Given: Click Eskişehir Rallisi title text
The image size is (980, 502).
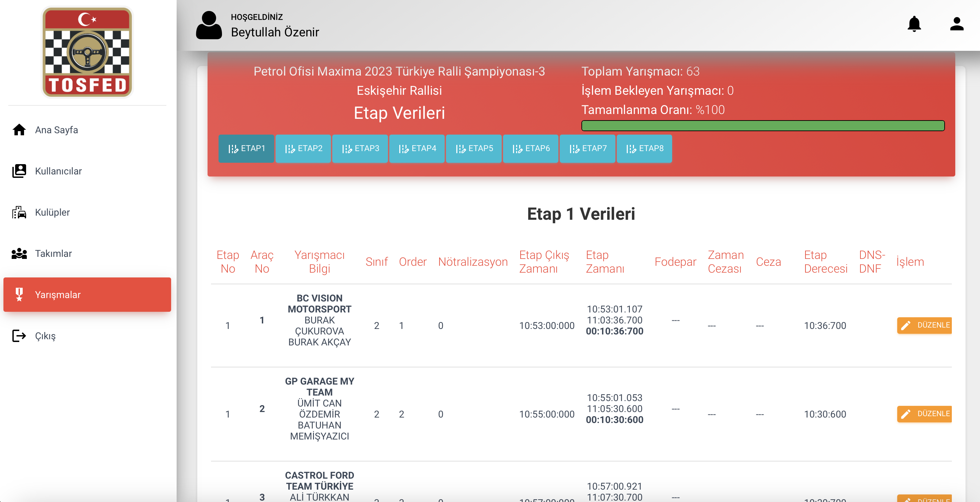Looking at the screenshot, I should 399,90.
